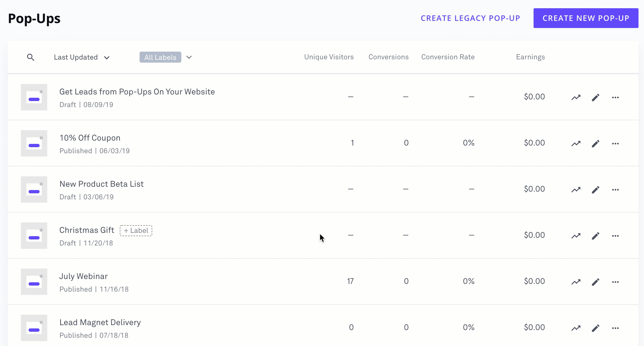The image size is (644, 346).
Task: Click the Unique Visitors column header
Action: pyautogui.click(x=329, y=57)
